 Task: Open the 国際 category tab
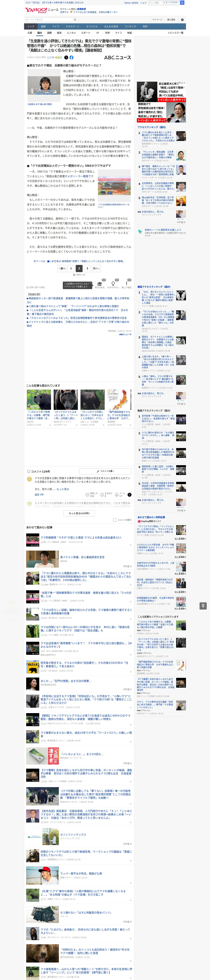pyautogui.click(x=49, y=33)
